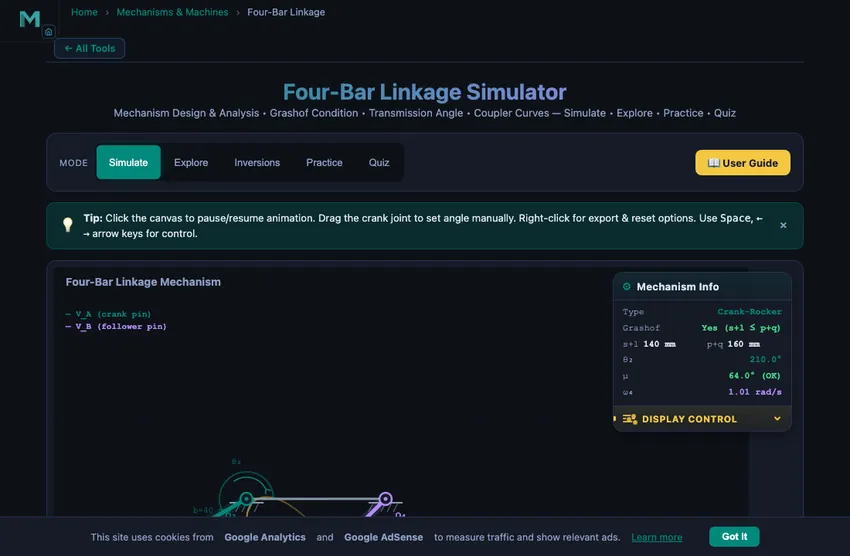Screen dimensions: 850x556
Task: Click the V_B (follower pin) legend entry
Action: (x=115, y=326)
